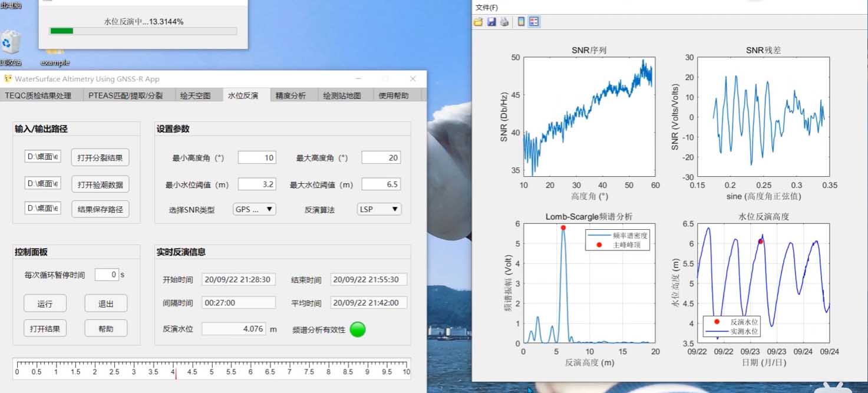Click the open file icon in figure toolbar
Image resolution: width=868 pixels, height=393 pixels.
pyautogui.click(x=478, y=22)
